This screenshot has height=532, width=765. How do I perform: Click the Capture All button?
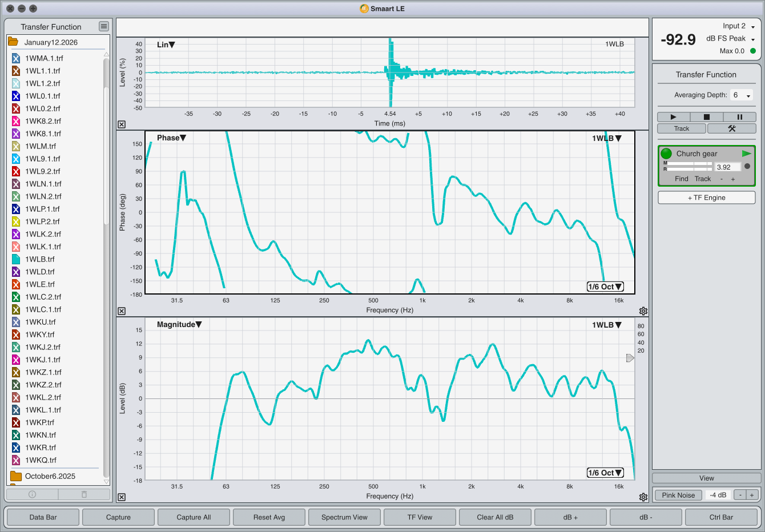point(194,517)
